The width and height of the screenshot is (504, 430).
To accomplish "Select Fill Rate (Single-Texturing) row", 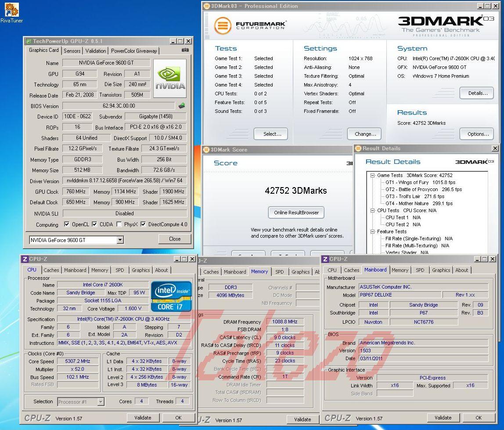I will [419, 238].
